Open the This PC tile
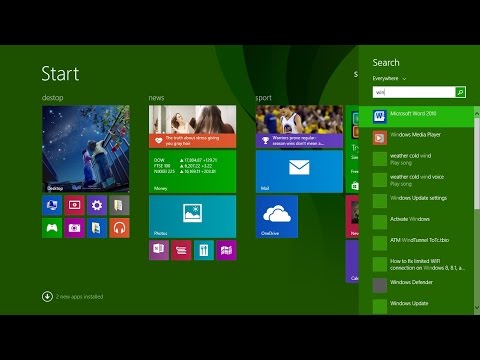Viewport: 480px width, 360px height. coord(52,205)
